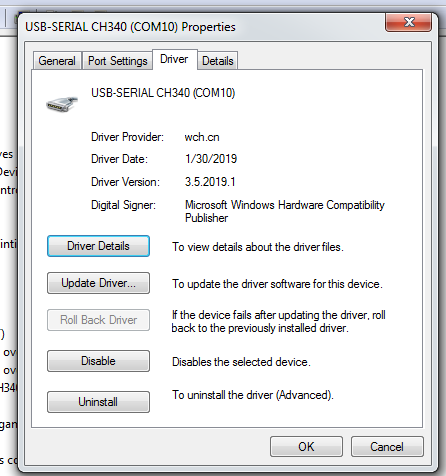This screenshot has height=476, width=446.
Task: Click the Uninstall button
Action: [x=98, y=402]
